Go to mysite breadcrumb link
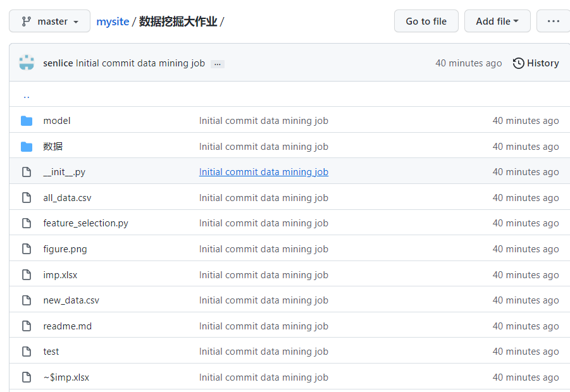 113,21
